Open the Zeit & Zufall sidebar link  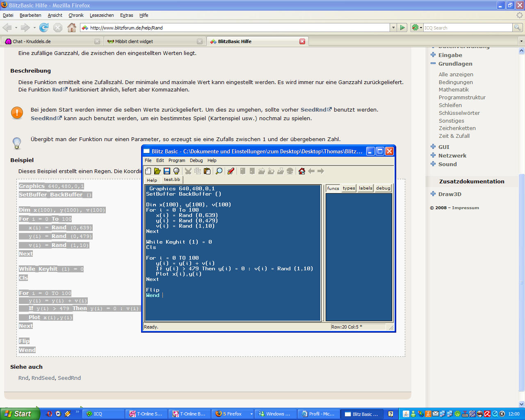(x=454, y=136)
